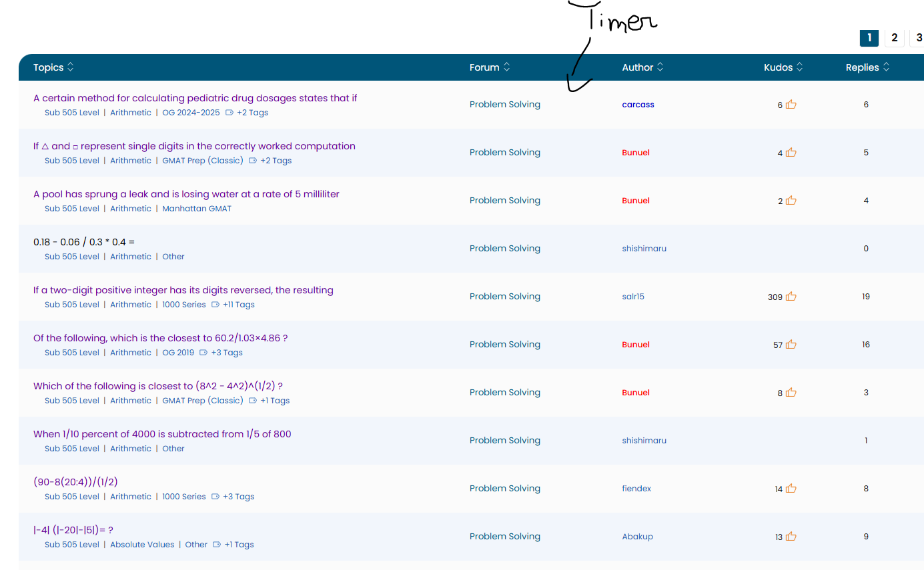The height and width of the screenshot is (570, 924).
Task: Click kudos thumbs-up icon beside 309
Action: coord(791,297)
